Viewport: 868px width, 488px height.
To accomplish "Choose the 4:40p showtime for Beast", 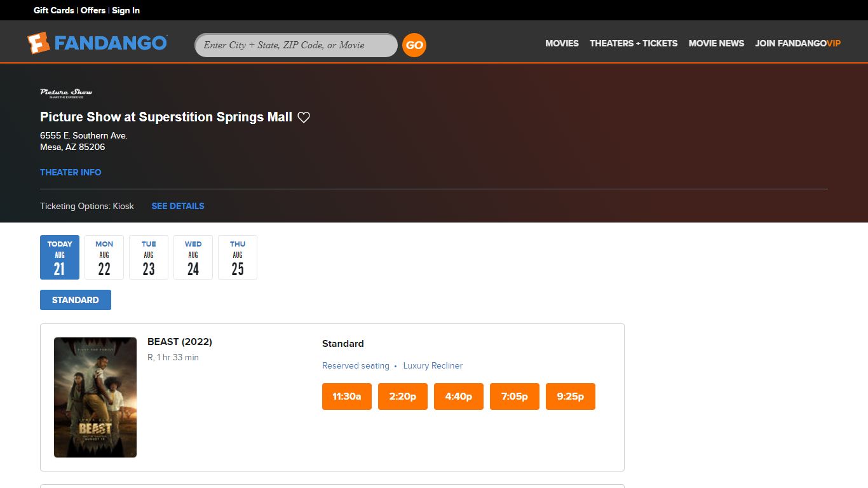I will (459, 396).
